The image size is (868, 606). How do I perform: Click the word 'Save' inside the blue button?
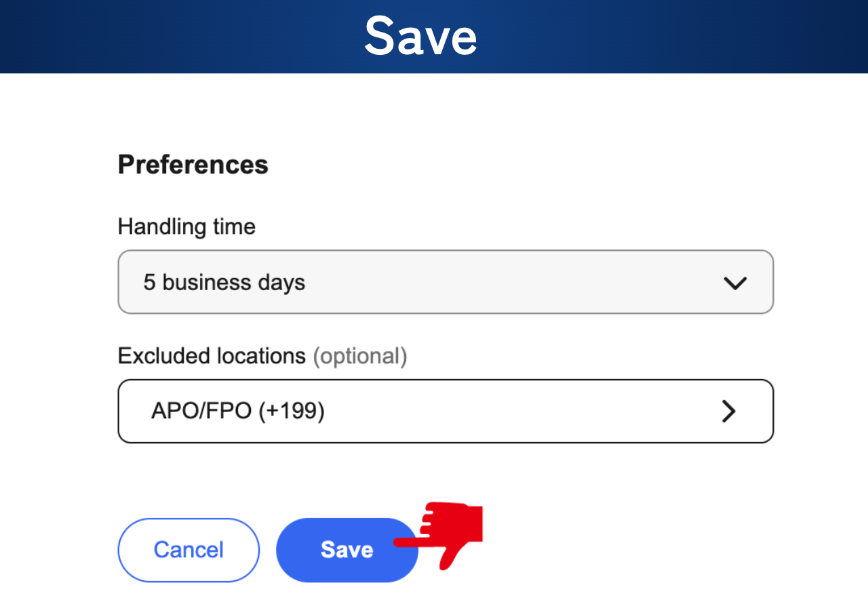[347, 550]
